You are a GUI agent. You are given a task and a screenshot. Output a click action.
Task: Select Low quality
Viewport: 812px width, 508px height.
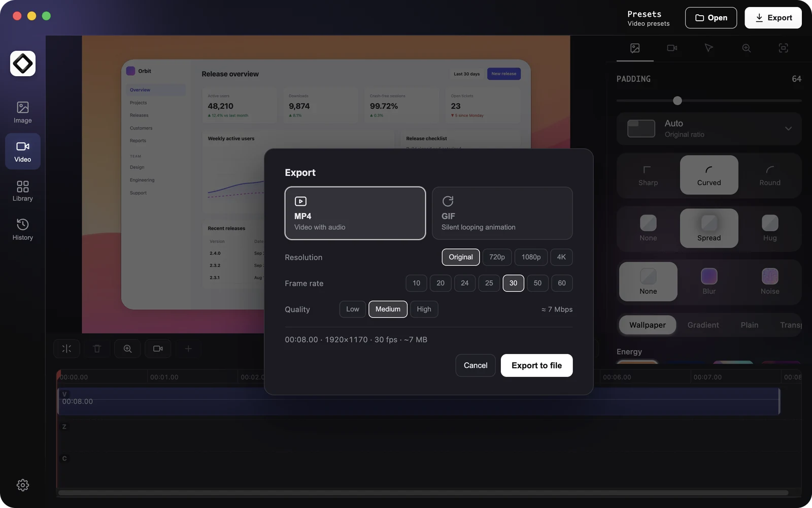click(353, 309)
